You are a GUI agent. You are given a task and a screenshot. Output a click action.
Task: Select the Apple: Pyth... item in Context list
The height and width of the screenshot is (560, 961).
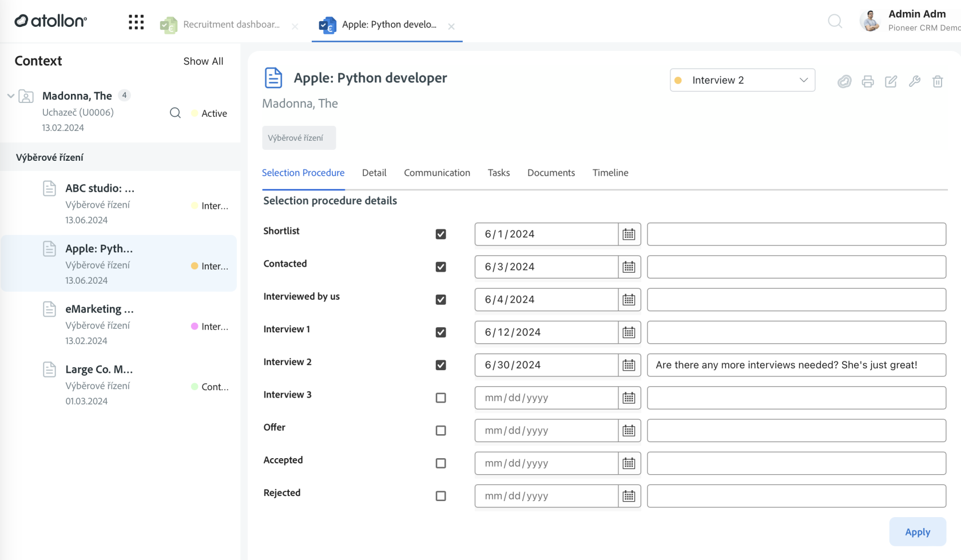point(119,264)
